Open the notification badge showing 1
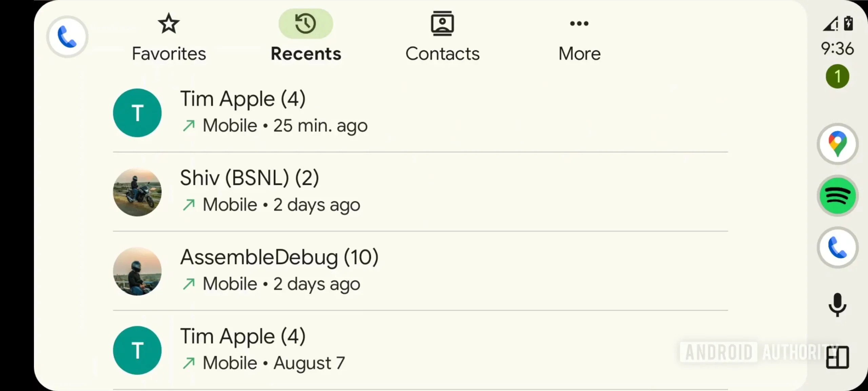Screen dimensions: 868x391 coord(837,76)
